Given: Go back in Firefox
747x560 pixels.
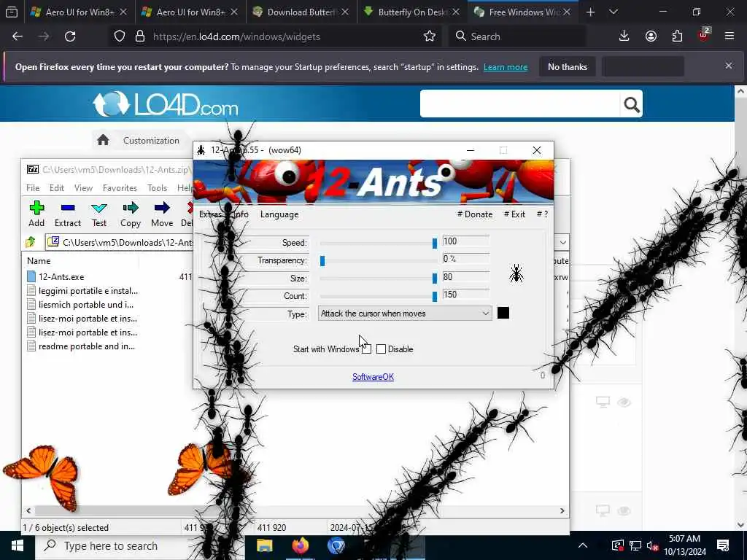Looking at the screenshot, I should click(18, 36).
